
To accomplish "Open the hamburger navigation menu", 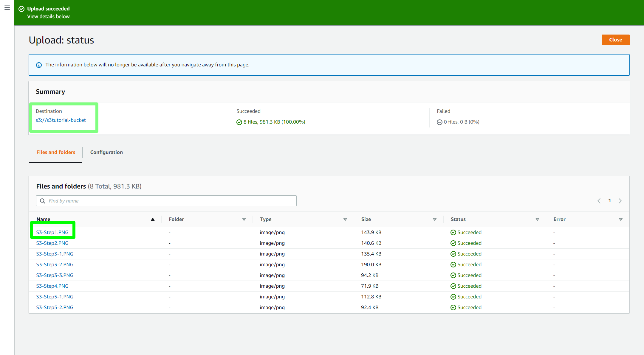I will click(x=7, y=8).
